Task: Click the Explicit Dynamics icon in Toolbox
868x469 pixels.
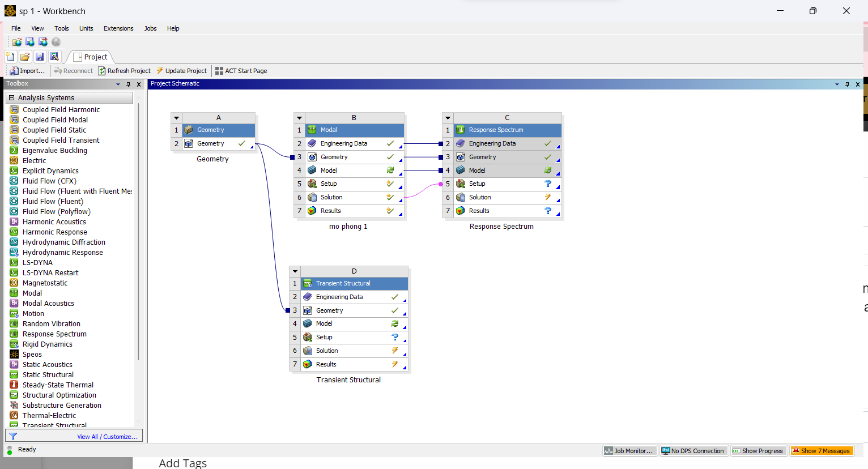Action: pyautogui.click(x=14, y=170)
